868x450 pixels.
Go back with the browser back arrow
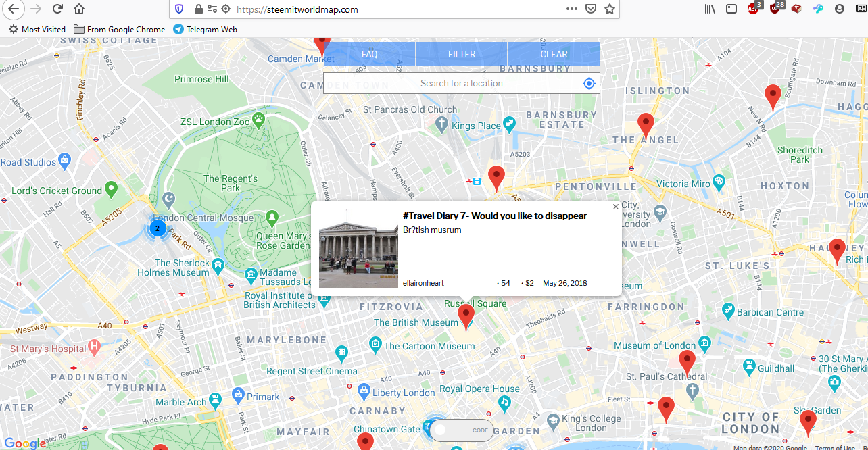(14, 9)
